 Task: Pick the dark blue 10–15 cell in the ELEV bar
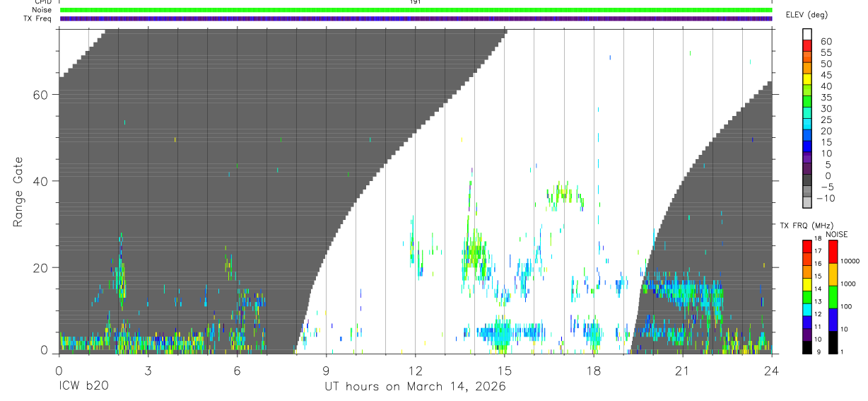pos(807,146)
